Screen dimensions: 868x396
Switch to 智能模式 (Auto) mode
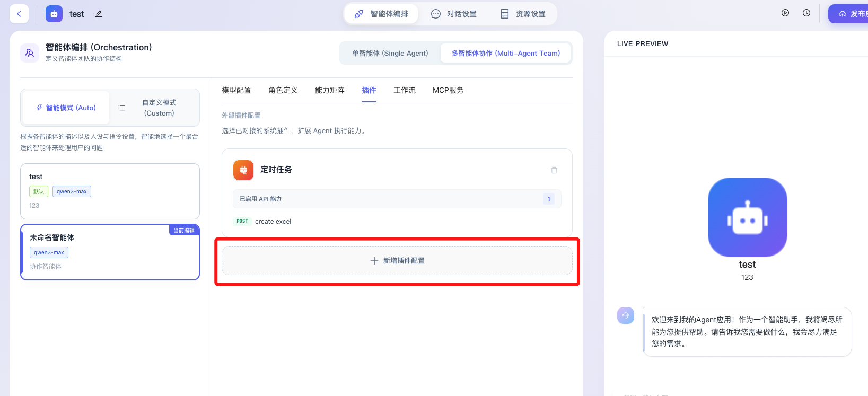66,108
